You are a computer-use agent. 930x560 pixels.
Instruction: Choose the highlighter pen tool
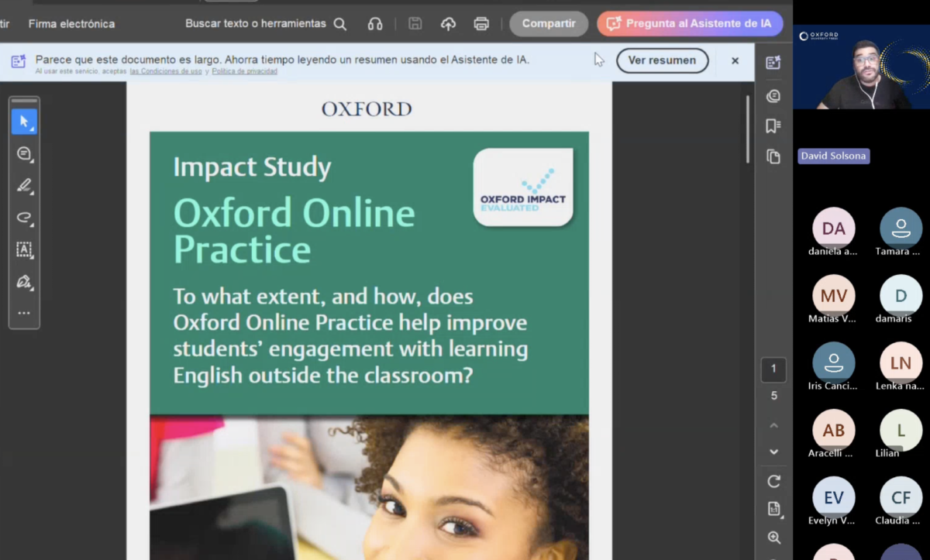coord(24,185)
